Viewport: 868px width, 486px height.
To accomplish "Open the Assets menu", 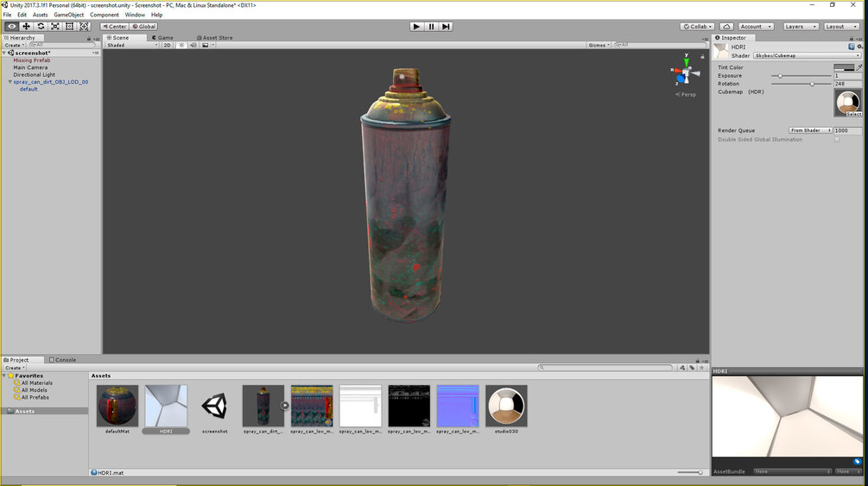I will click(41, 15).
